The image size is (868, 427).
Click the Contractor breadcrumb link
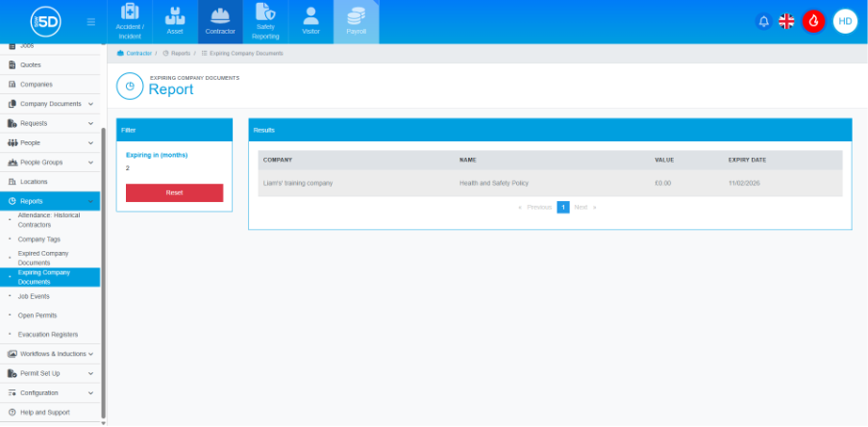138,54
